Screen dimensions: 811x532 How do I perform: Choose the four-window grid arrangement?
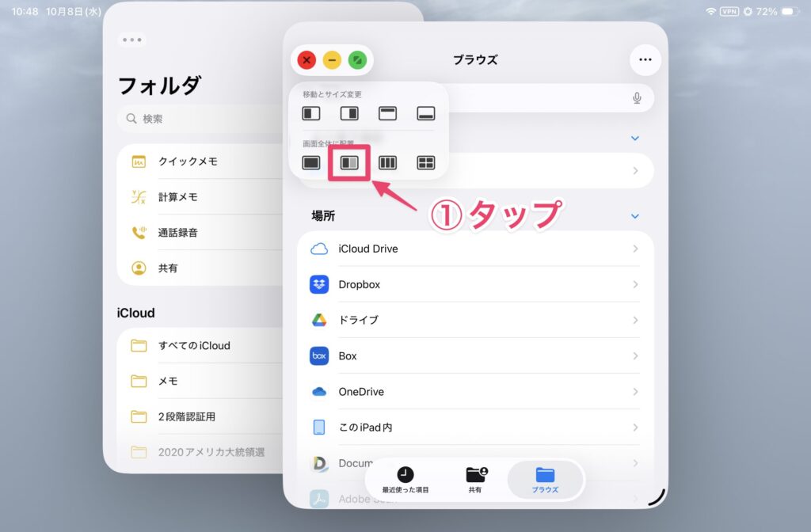click(426, 163)
